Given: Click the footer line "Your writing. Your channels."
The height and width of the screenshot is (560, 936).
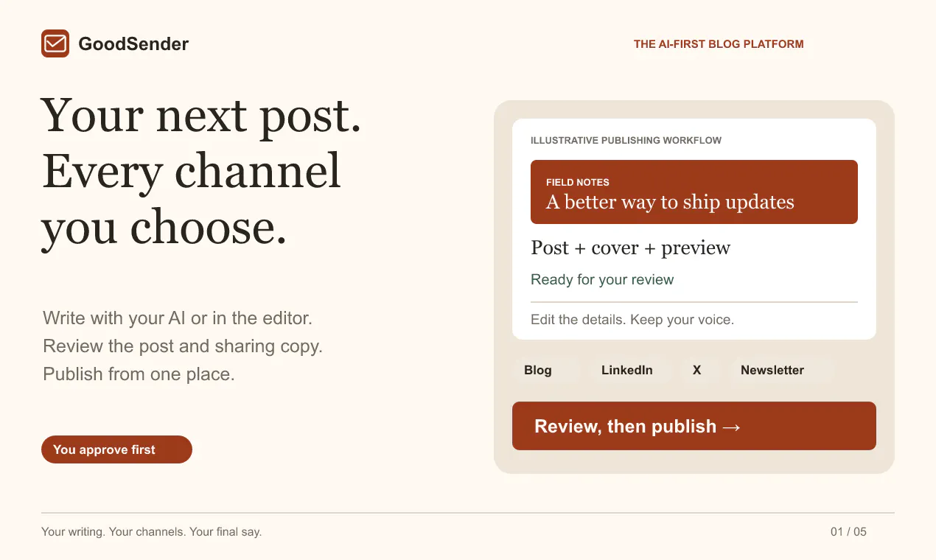Looking at the screenshot, I should (114, 531).
